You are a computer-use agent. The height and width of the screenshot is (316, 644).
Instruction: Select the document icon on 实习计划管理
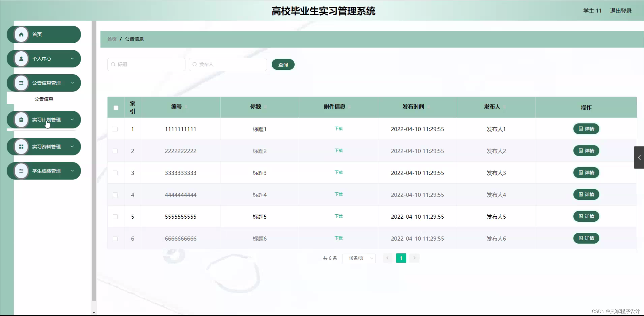click(21, 120)
